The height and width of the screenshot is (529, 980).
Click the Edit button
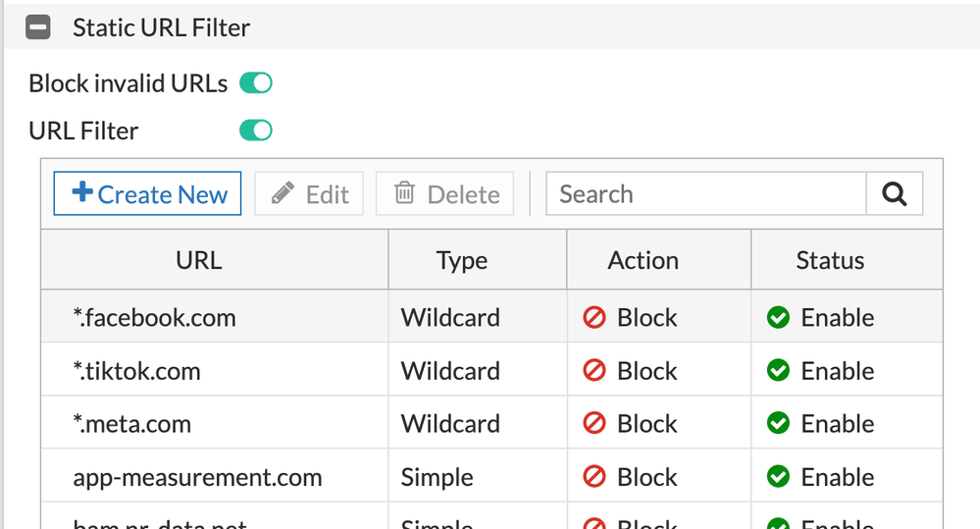tap(309, 194)
